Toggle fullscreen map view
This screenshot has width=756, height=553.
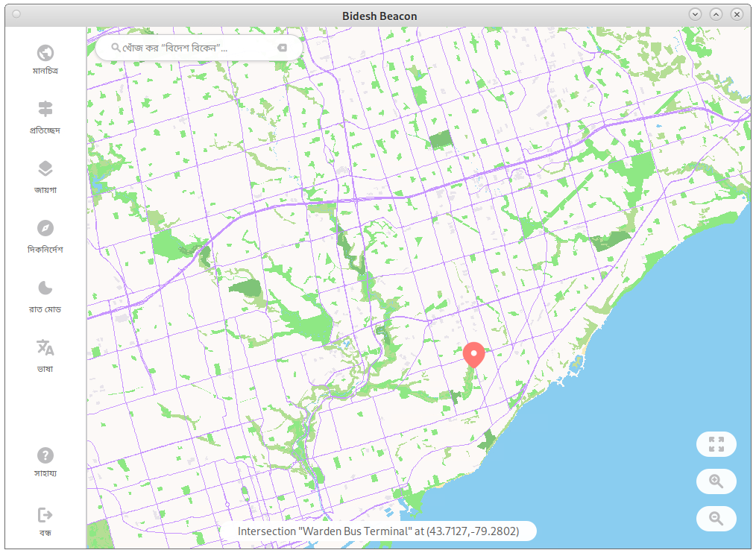click(716, 444)
